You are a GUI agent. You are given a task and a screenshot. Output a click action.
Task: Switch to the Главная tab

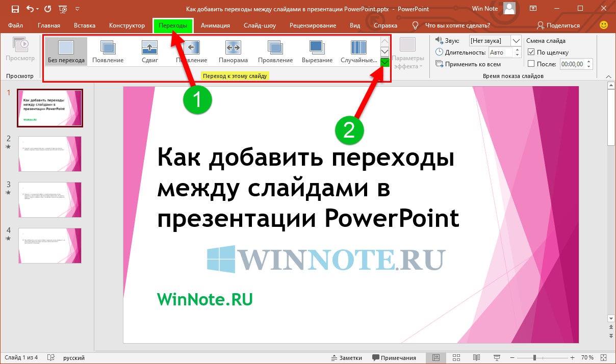click(49, 25)
